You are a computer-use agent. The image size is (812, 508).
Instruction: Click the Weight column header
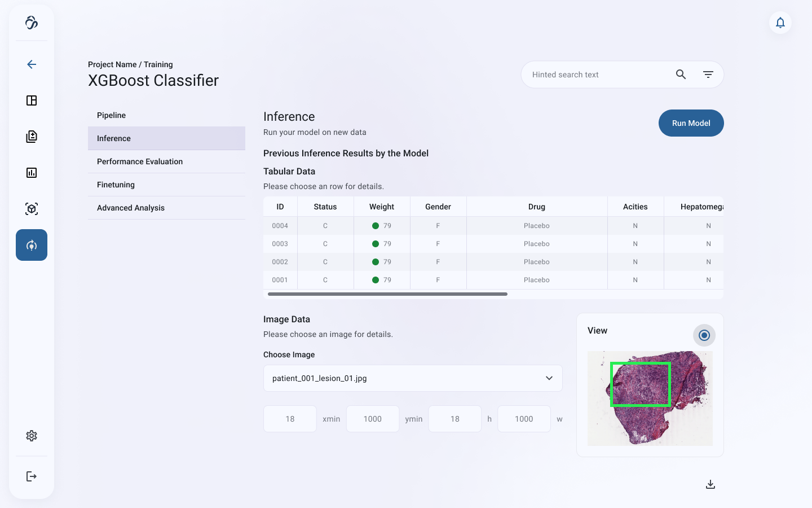(x=382, y=207)
